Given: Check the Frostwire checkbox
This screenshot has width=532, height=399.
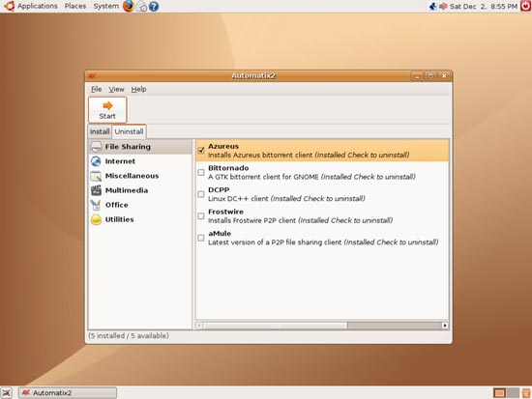Looking at the screenshot, I should point(201,216).
